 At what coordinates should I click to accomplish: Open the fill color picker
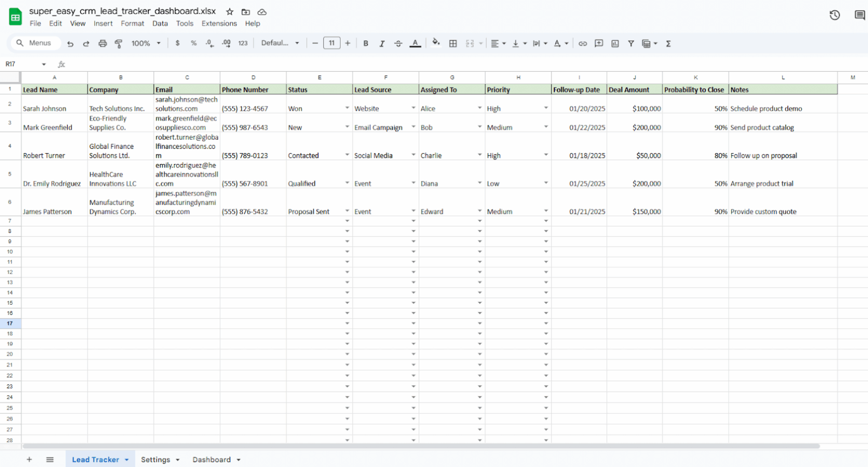tap(436, 43)
